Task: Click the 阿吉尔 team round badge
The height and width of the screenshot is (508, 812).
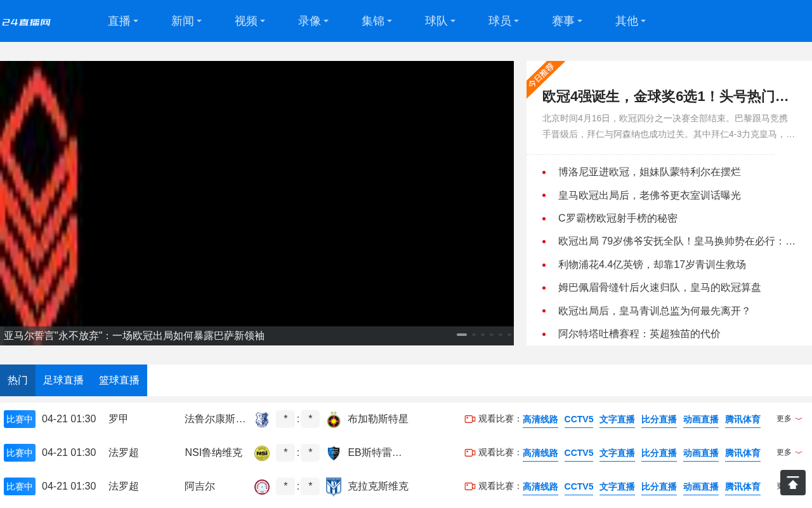Action: click(262, 487)
